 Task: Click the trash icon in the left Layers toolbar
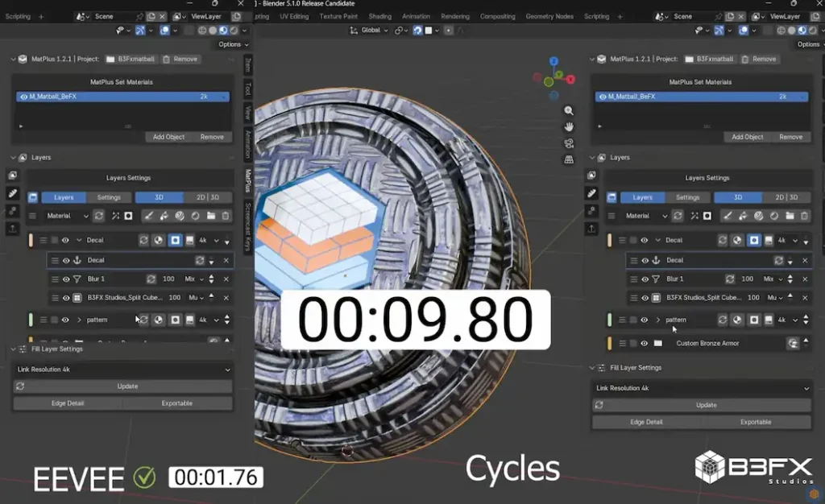click(226, 216)
